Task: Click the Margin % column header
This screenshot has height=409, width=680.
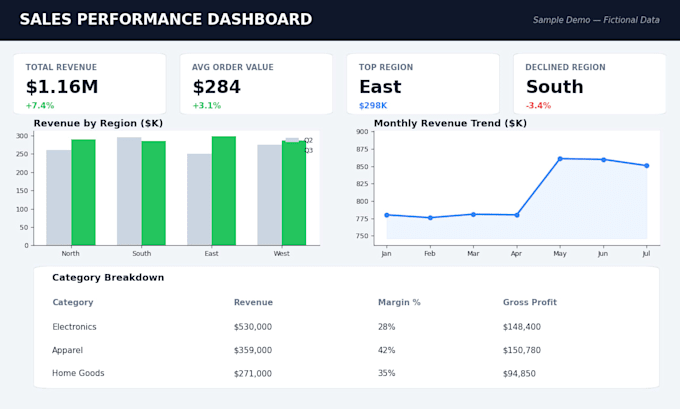Action: [x=399, y=302]
